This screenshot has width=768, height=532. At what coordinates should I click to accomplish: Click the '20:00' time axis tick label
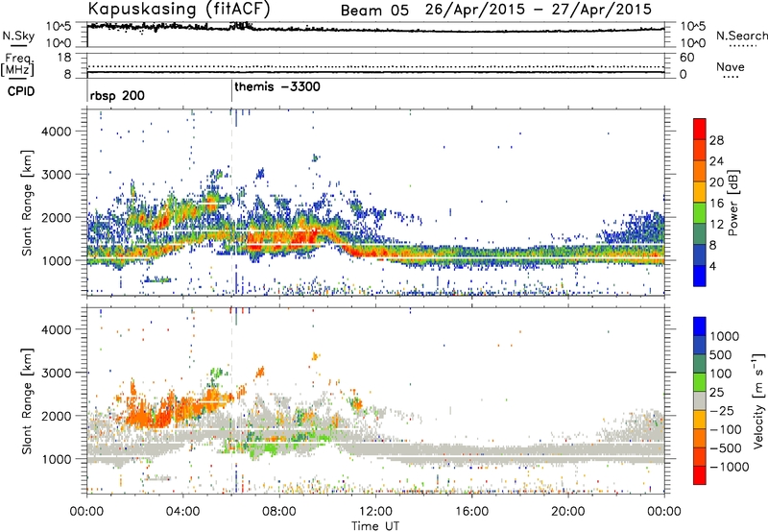pos(567,512)
